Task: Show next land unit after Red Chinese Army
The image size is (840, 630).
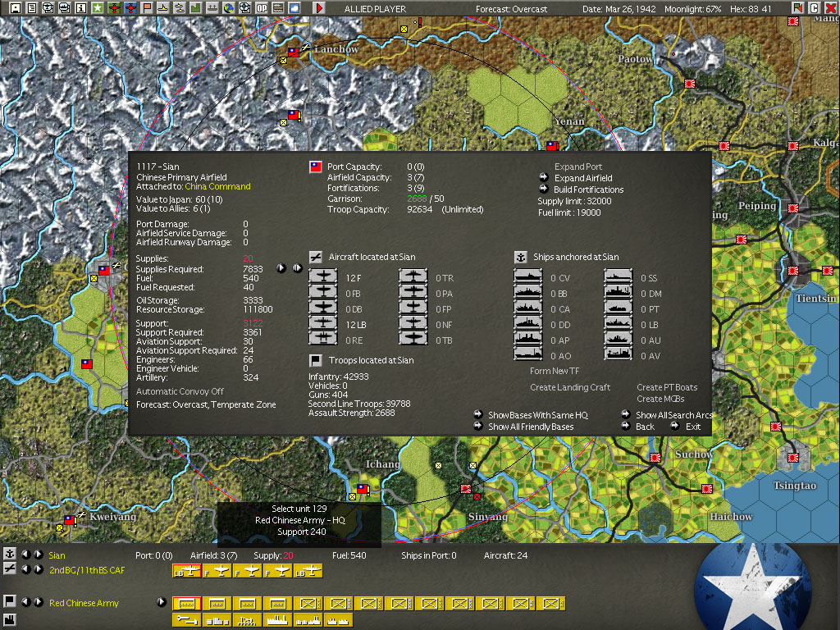Action: pos(38,601)
